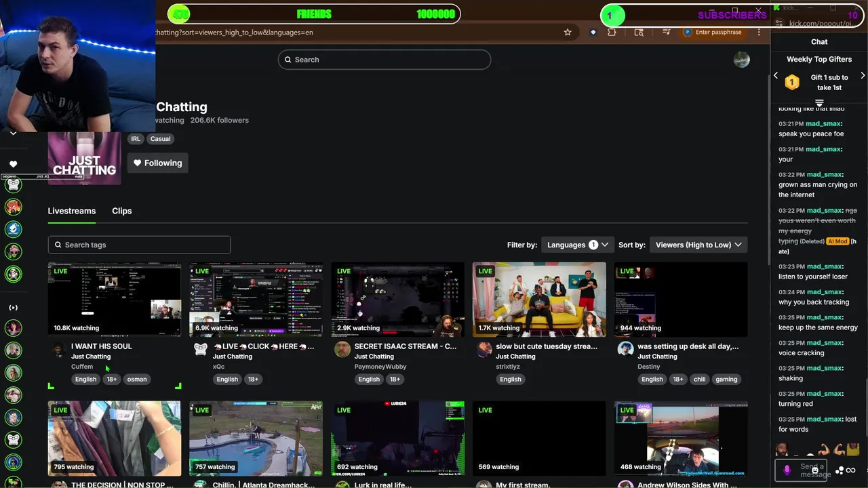Screen dimensions: 868x488
Task: Open the media control music-note icon
Action: [667, 32]
